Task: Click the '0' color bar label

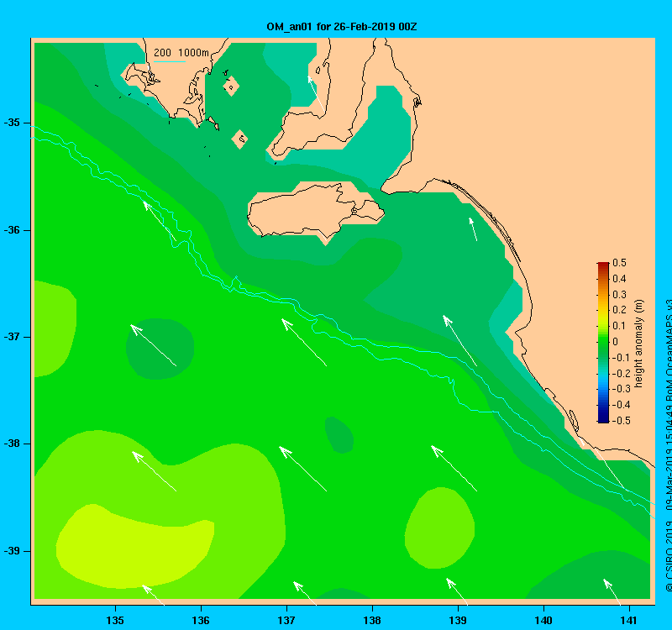Action: 616,342
